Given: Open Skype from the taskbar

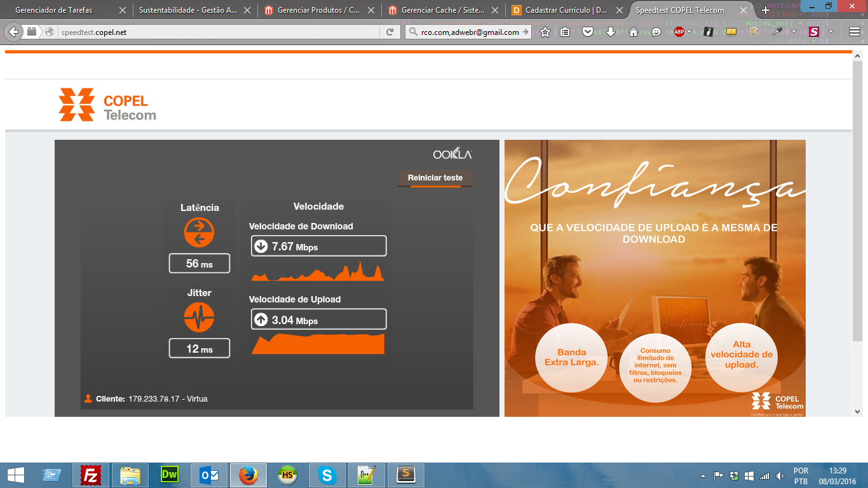Looking at the screenshot, I should click(327, 475).
